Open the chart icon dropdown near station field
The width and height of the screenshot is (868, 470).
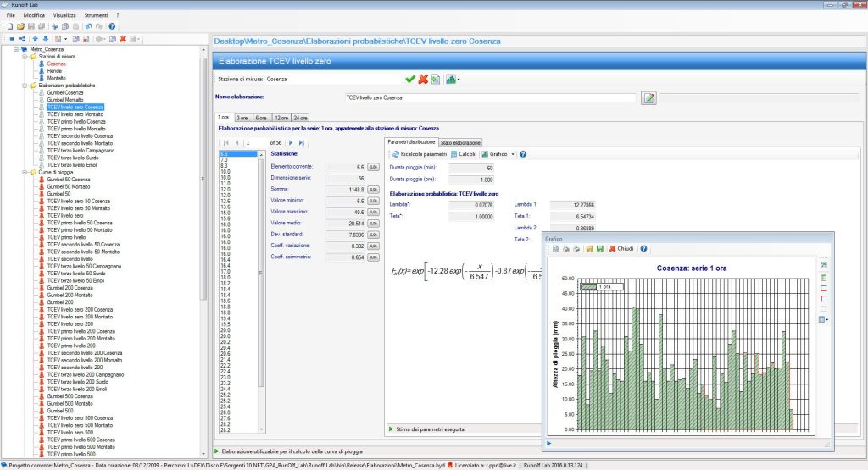[459, 79]
